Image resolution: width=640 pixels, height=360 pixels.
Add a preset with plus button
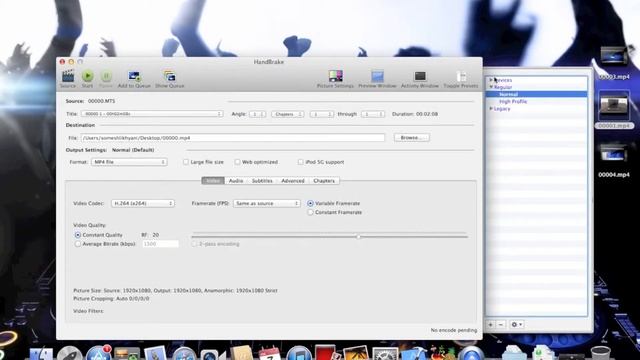tap(491, 324)
